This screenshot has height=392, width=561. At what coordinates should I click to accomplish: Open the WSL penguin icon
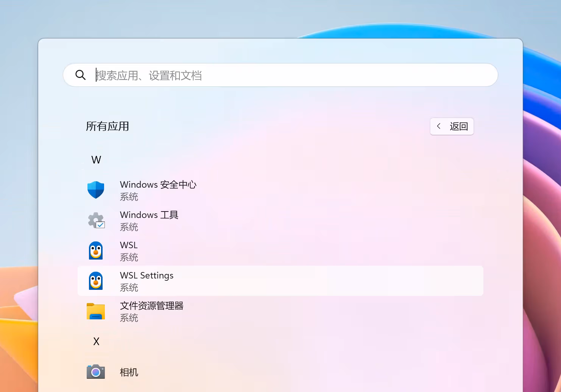click(x=96, y=250)
